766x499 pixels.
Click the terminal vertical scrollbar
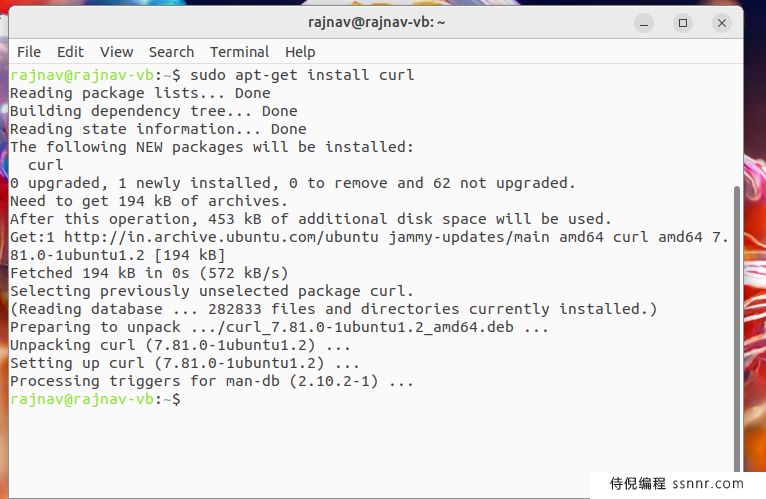(x=737, y=327)
